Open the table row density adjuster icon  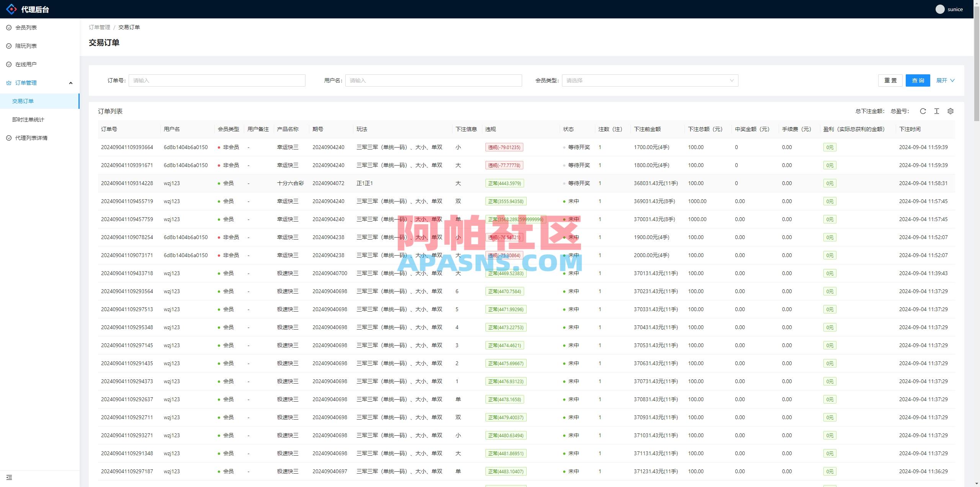[x=937, y=111]
